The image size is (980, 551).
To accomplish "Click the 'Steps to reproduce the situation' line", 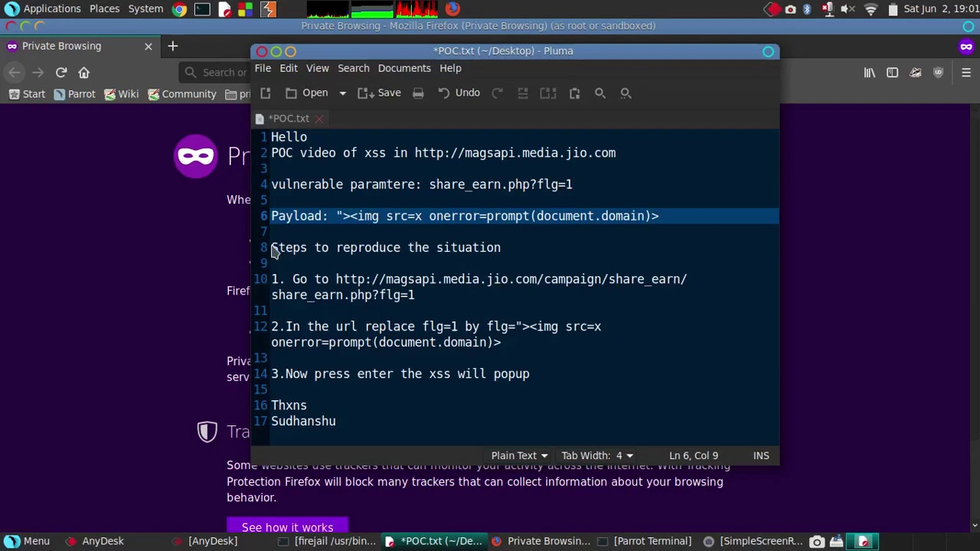I will click(386, 247).
